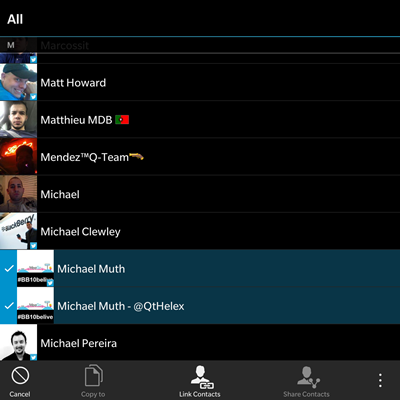Select the Matthieu MDB contact

click(x=200, y=120)
